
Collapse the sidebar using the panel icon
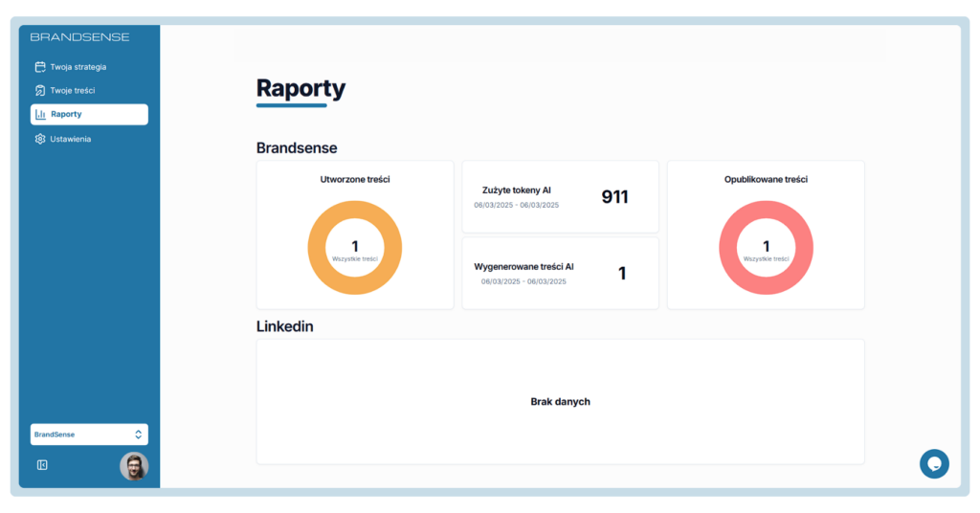pyautogui.click(x=42, y=465)
